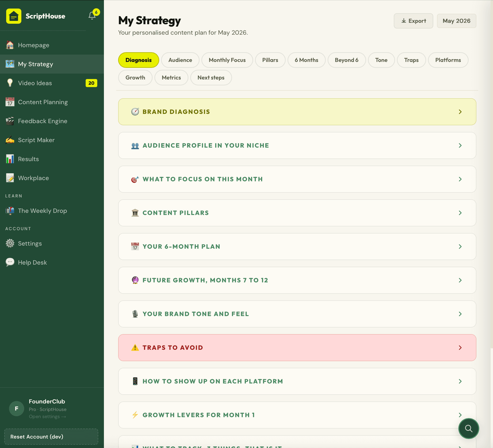Expand What To Focus On This Month chevron
Image resolution: width=493 pixels, height=448 pixels.
[460, 179]
